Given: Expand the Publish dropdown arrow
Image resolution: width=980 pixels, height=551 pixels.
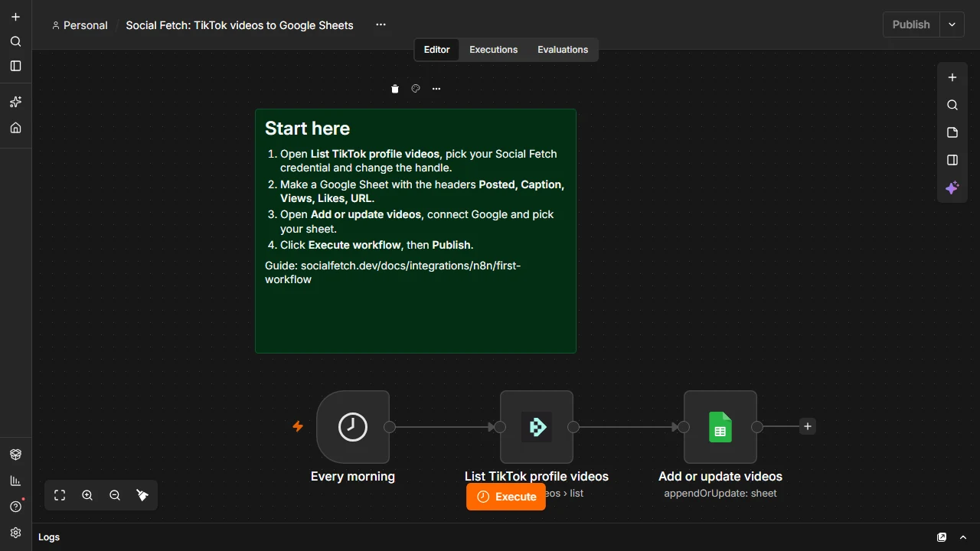Looking at the screenshot, I should coord(952,24).
